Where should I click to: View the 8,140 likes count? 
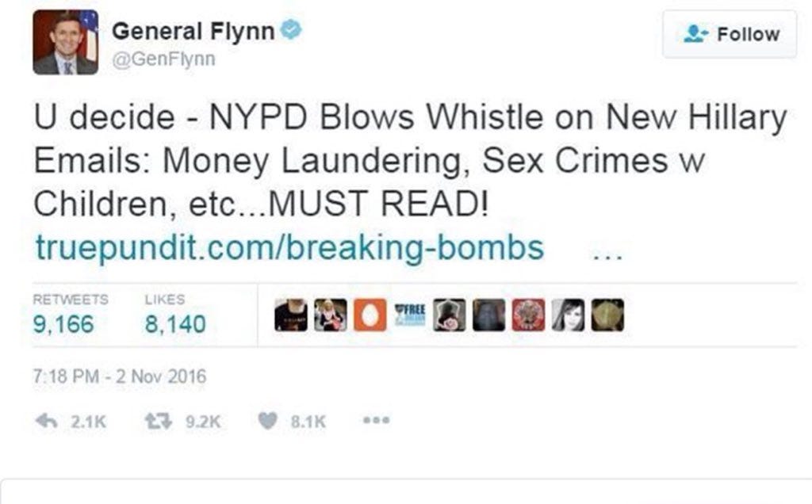point(175,324)
